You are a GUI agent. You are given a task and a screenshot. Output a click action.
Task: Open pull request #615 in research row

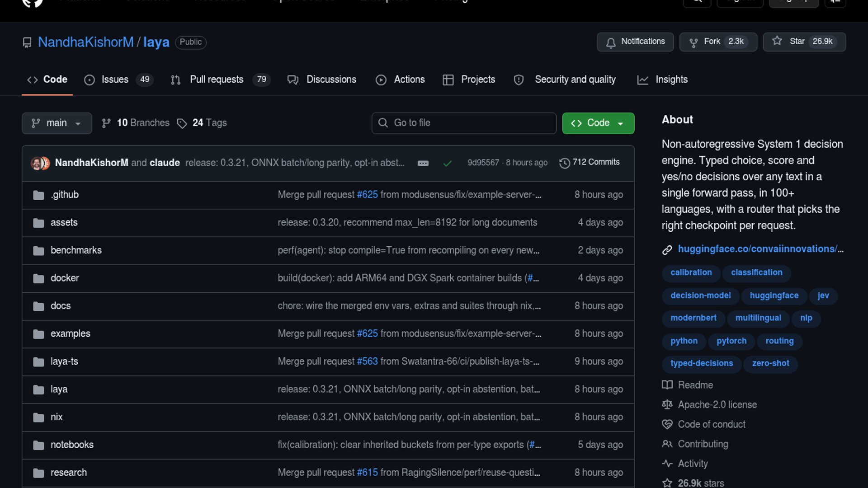(367, 473)
